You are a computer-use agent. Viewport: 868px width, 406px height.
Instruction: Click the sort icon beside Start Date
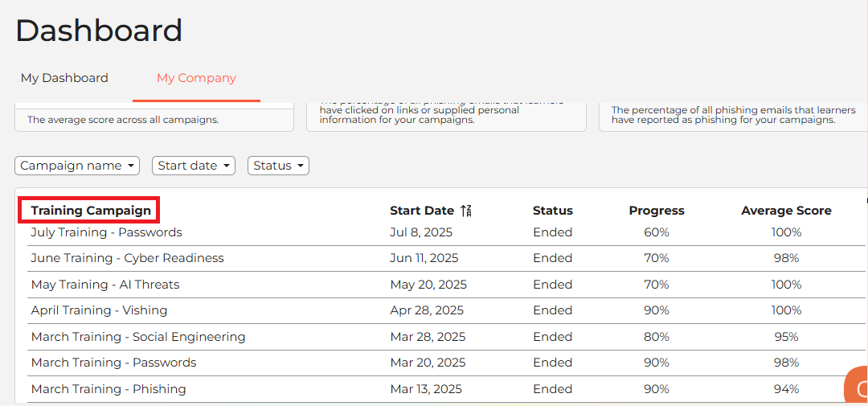pos(466,211)
